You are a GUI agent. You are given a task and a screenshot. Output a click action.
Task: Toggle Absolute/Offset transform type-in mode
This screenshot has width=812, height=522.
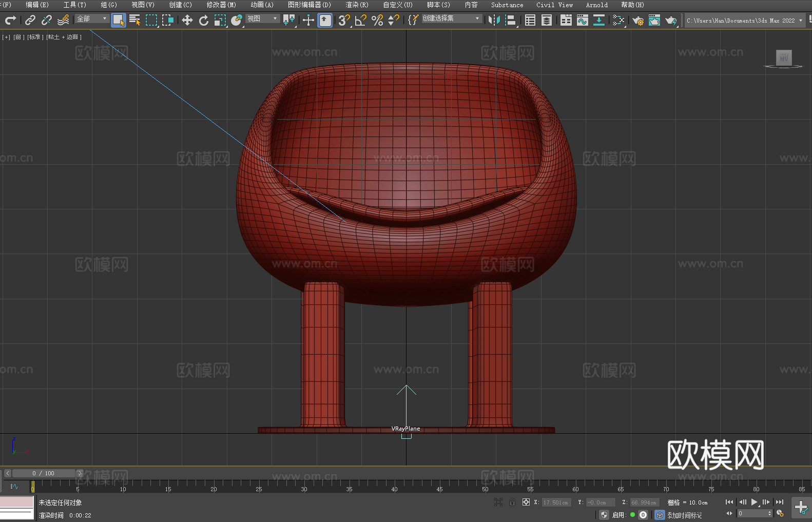(526, 502)
